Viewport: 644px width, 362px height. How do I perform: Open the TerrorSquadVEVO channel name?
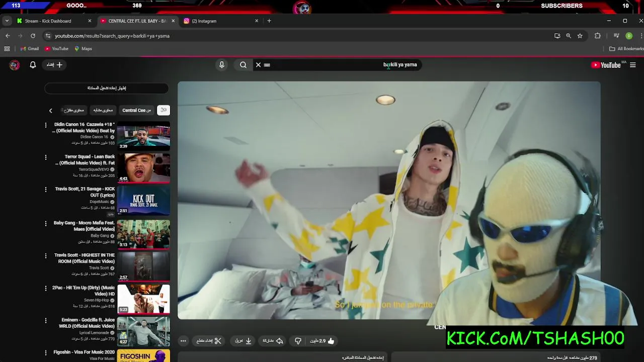[x=94, y=169]
